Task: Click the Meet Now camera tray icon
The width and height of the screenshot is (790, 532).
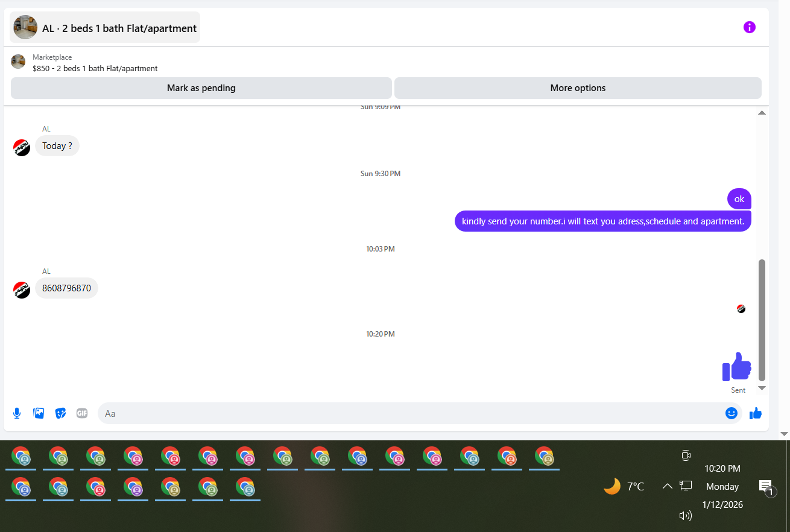Action: 686,455
